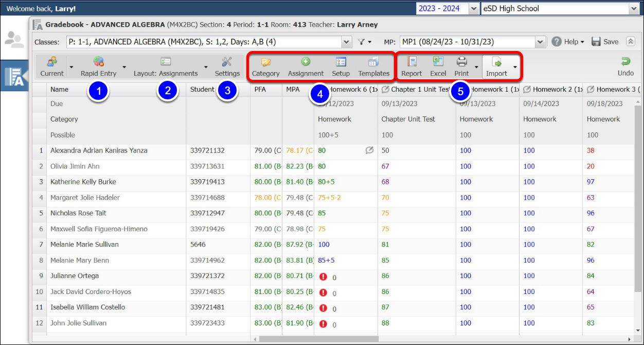Click the Gradebook title bar icon
The image size is (644, 345).
pos(38,24)
